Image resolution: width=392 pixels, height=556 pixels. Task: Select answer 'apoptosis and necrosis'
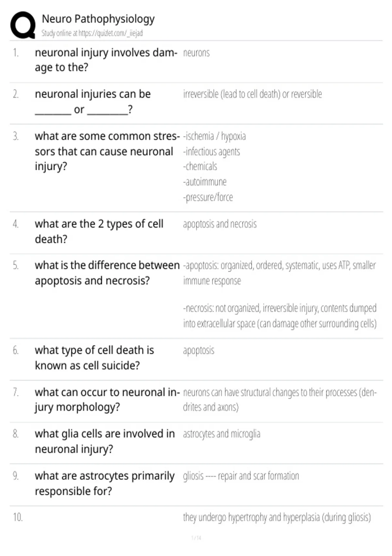pos(220,224)
